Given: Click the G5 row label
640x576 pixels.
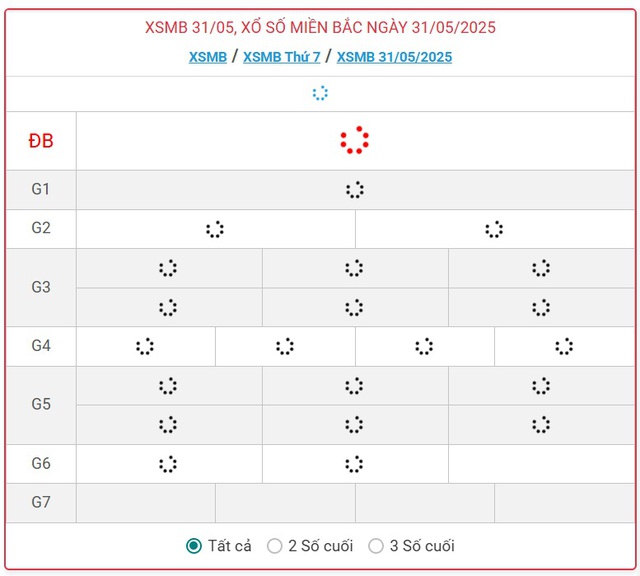Looking at the screenshot, I should tap(41, 404).
